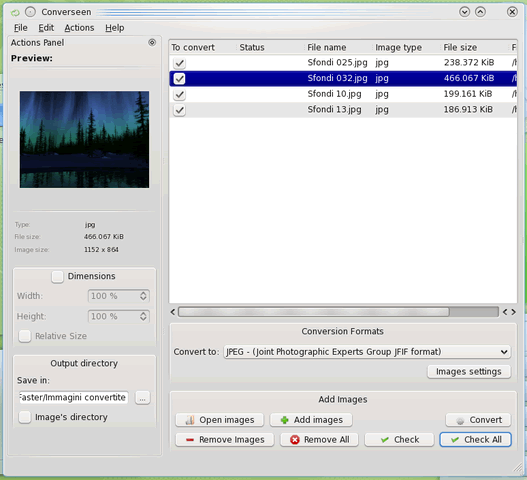Maximize the window with the up-chevron button
Viewport: 527px width, 480px height.
[x=480, y=12]
